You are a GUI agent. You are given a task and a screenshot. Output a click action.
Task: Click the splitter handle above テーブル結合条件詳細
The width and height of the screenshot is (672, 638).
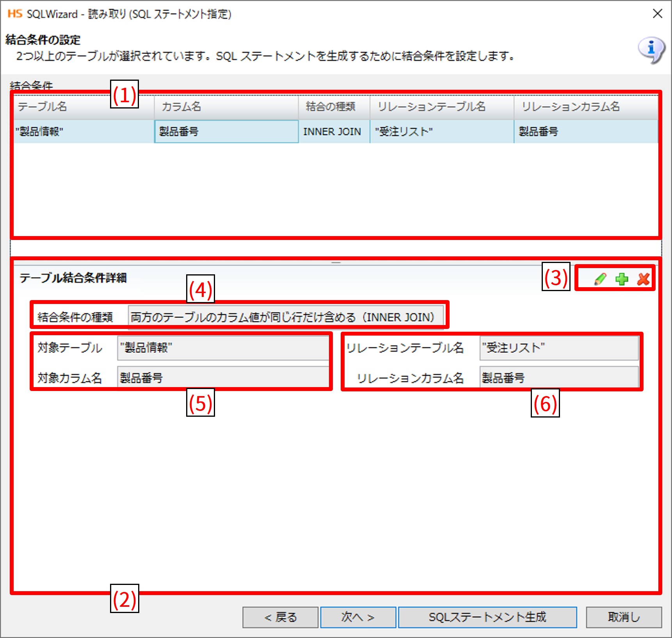click(x=336, y=263)
